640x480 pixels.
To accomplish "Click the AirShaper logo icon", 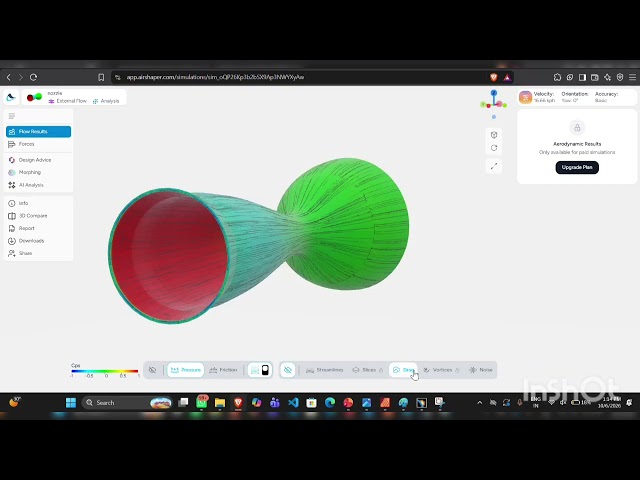I will [11, 97].
